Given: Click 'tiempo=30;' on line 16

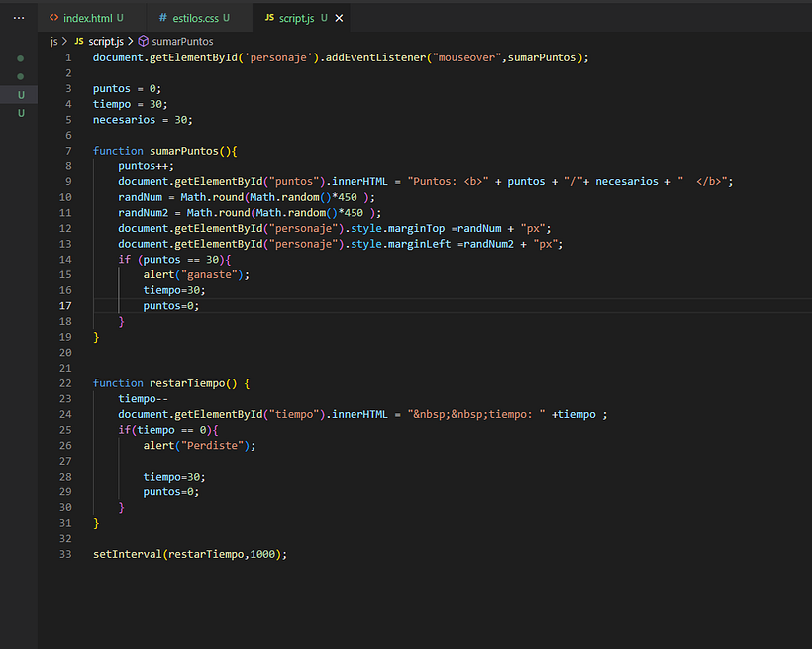Looking at the screenshot, I should (174, 290).
